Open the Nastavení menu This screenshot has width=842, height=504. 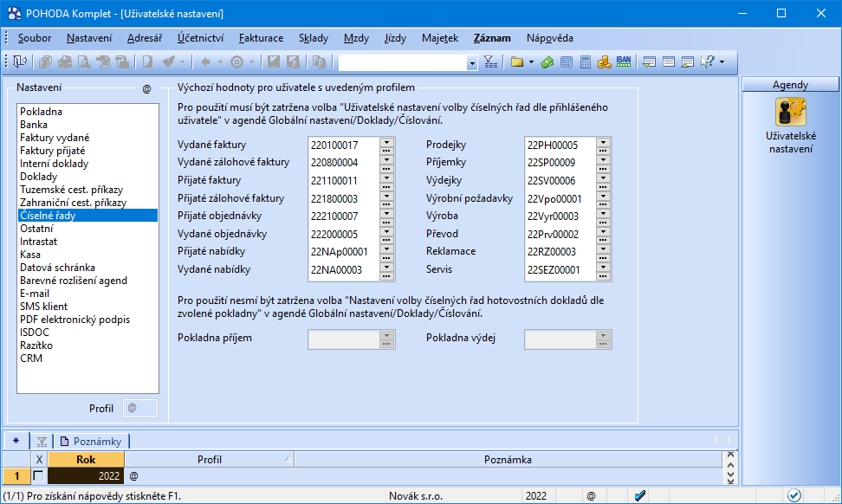point(89,38)
